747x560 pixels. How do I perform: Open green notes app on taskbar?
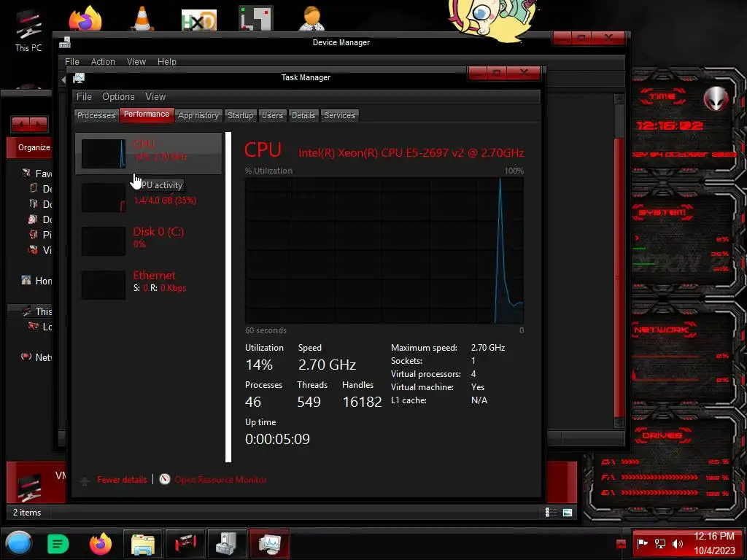coord(58,544)
